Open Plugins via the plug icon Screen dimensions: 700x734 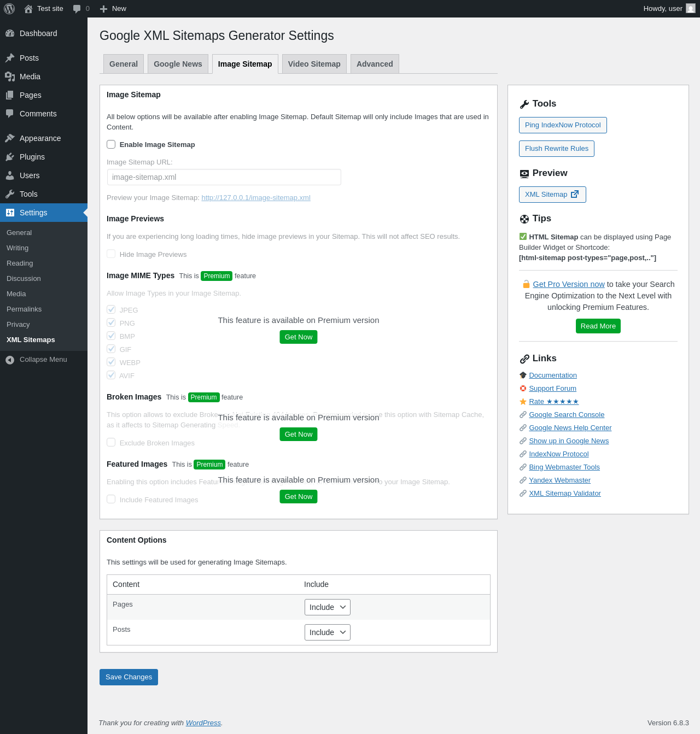(10, 157)
